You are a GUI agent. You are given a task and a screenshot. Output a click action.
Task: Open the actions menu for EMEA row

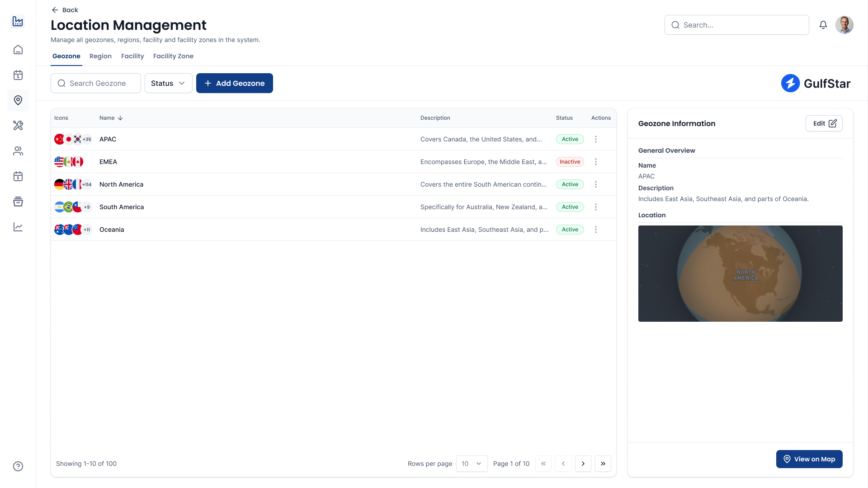coord(596,161)
